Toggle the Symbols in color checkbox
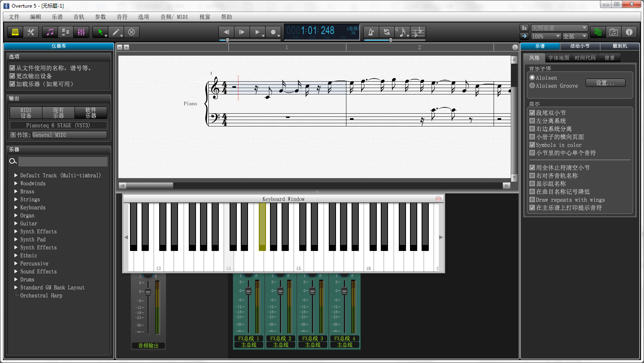Screen dimensions: 644x363 coord(532,145)
